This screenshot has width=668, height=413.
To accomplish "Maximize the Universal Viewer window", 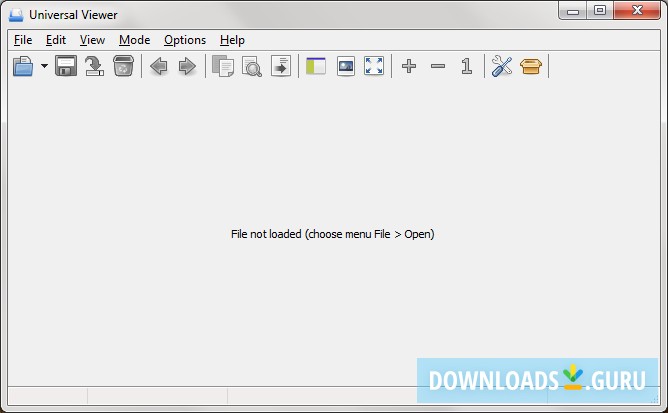I will 600,10.
